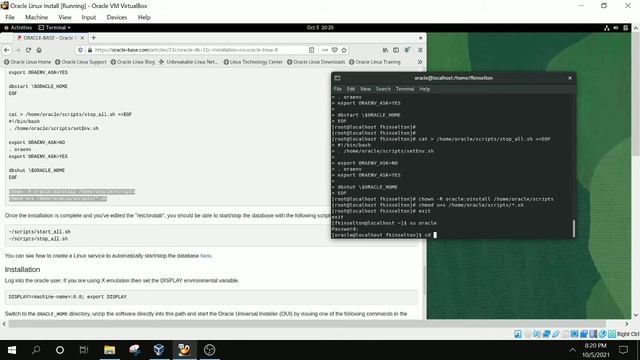Switch to running VM taskbar icon

(x=184, y=350)
